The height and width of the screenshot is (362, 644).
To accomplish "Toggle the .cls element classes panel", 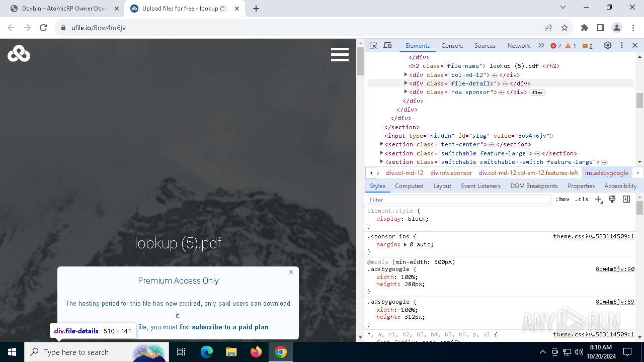I will point(582,199).
